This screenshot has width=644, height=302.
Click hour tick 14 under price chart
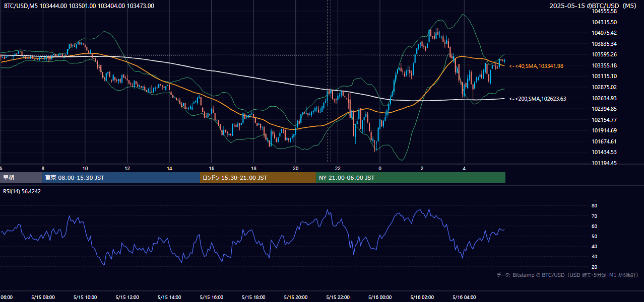click(169, 169)
